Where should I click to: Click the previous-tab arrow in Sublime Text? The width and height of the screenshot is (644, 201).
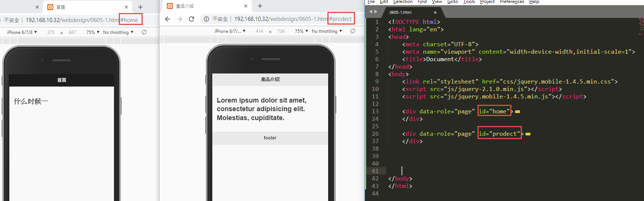click(371, 12)
